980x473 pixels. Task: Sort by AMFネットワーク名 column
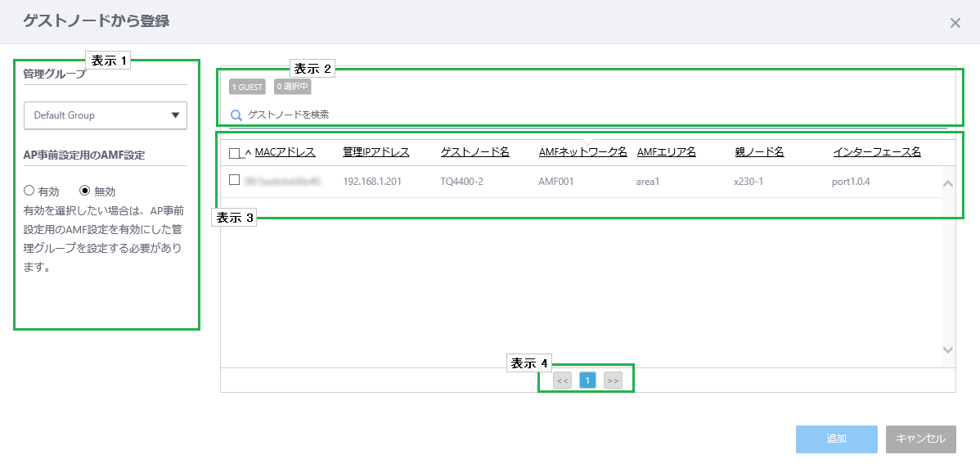[583, 152]
